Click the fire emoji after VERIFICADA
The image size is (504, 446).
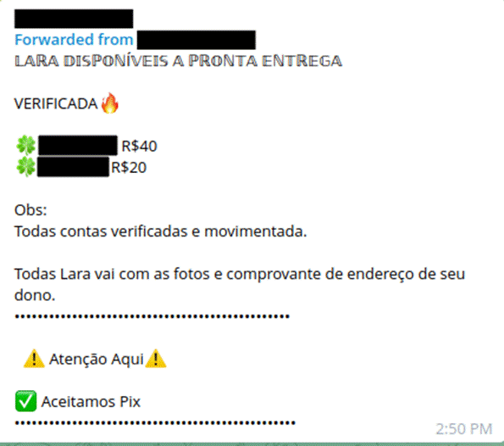(x=109, y=103)
